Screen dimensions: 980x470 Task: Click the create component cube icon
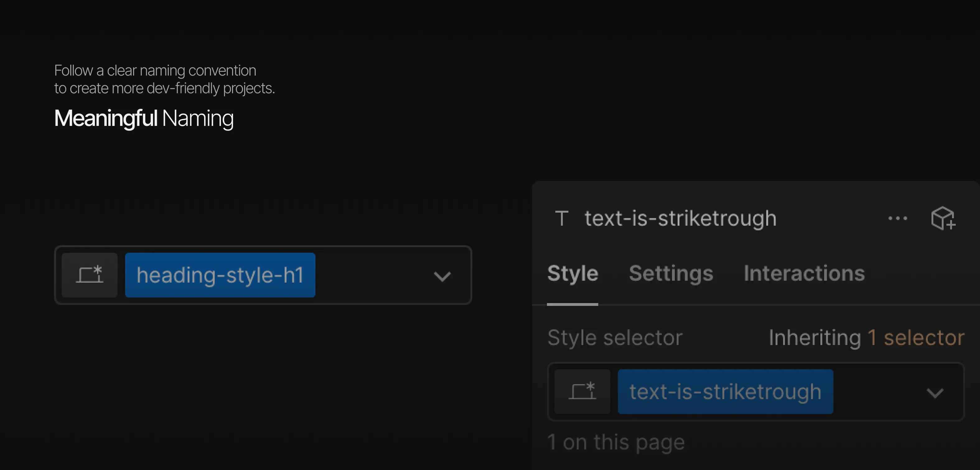[943, 218]
